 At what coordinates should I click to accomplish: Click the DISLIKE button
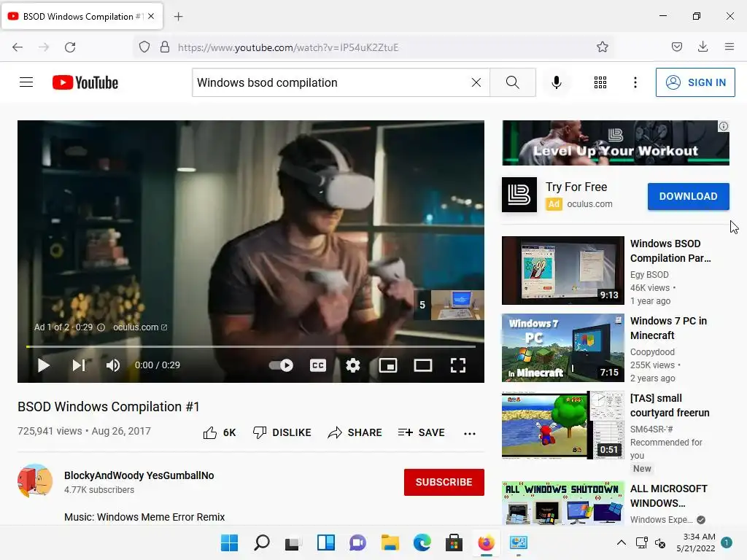pyautogui.click(x=282, y=432)
